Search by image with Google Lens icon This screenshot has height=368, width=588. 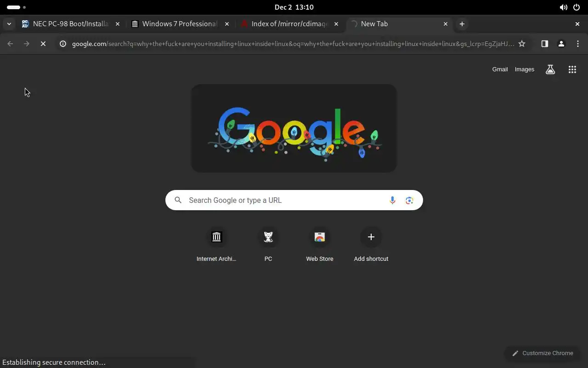(409, 200)
